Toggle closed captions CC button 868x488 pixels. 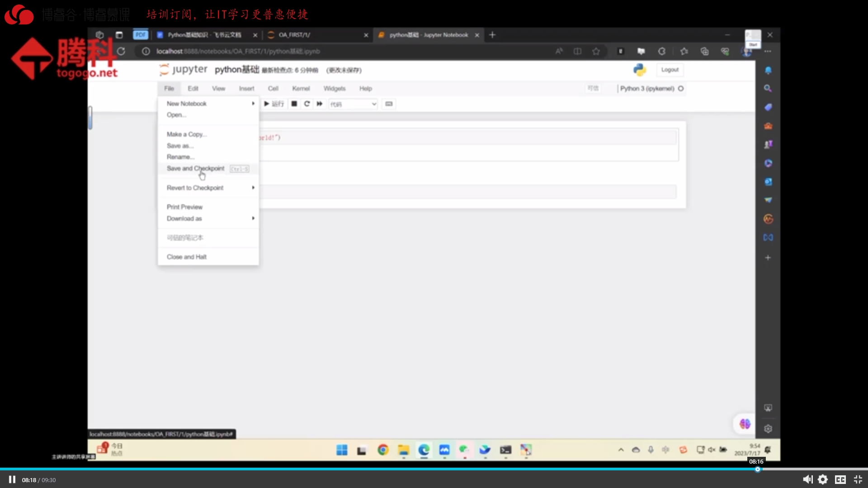coord(840,479)
